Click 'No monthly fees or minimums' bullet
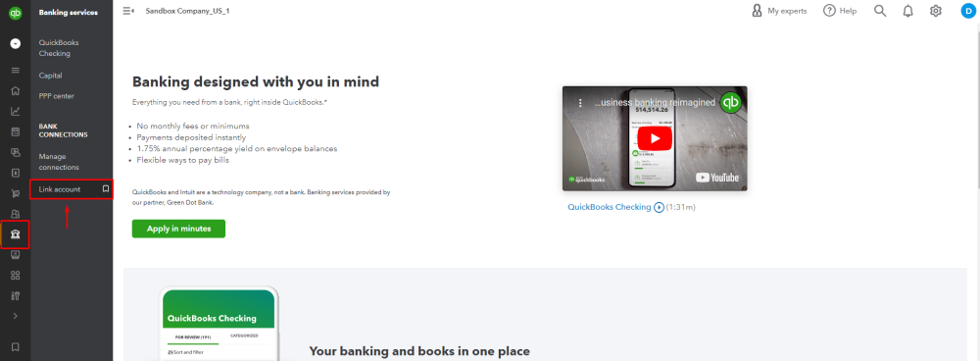Image resolution: width=980 pixels, height=361 pixels. (193, 126)
